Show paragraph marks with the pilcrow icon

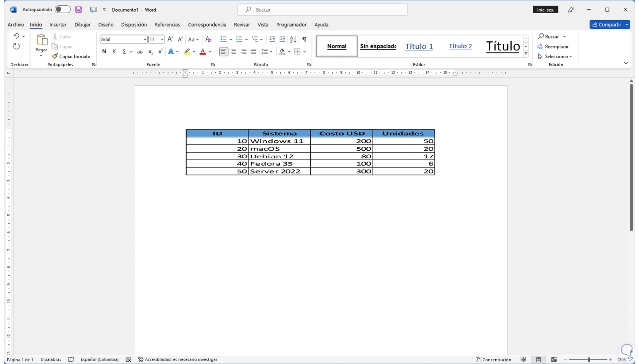[304, 39]
